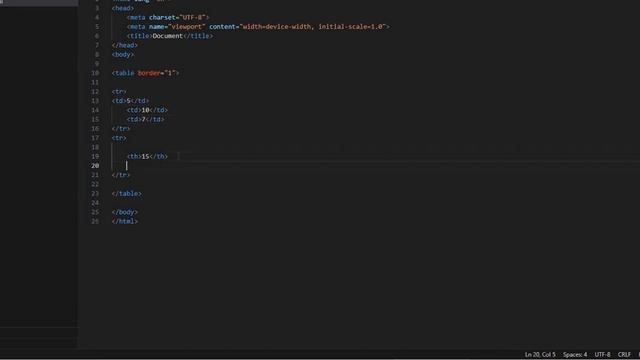Click the closing </body> tag
The image size is (640, 360).
[124, 212]
